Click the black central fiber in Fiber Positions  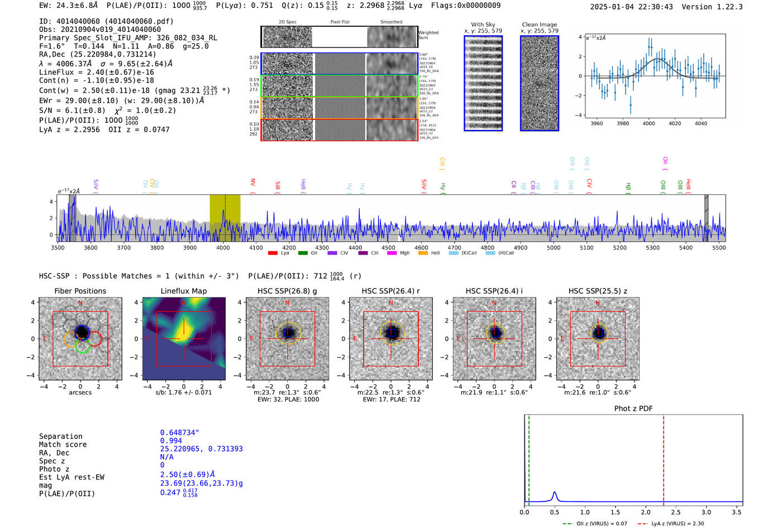82,332
